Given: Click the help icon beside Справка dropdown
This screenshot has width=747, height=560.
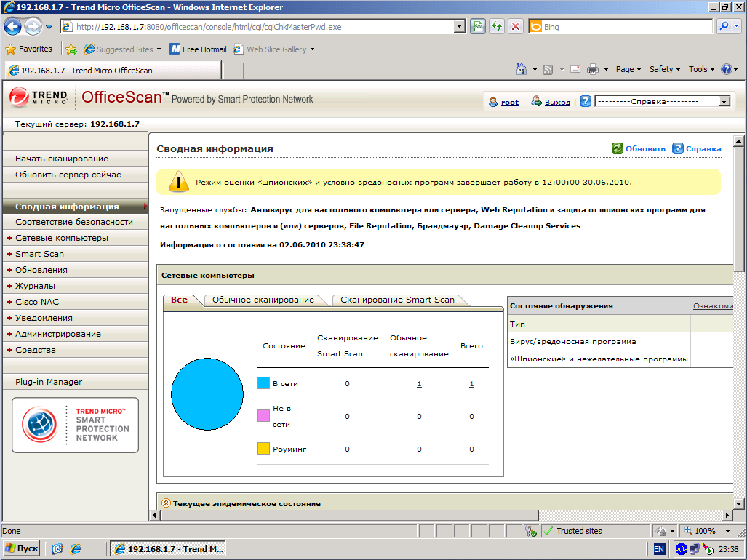Looking at the screenshot, I should [x=586, y=101].
